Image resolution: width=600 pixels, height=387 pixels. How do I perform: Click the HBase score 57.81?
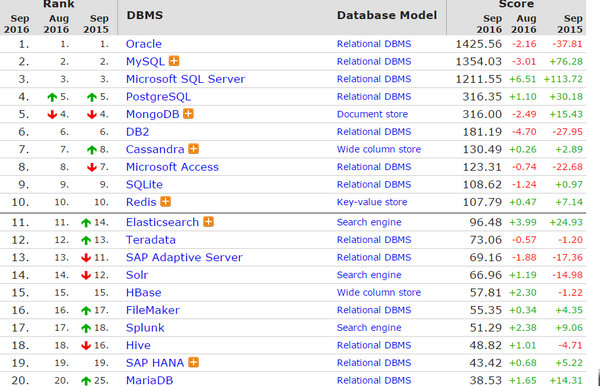486,293
